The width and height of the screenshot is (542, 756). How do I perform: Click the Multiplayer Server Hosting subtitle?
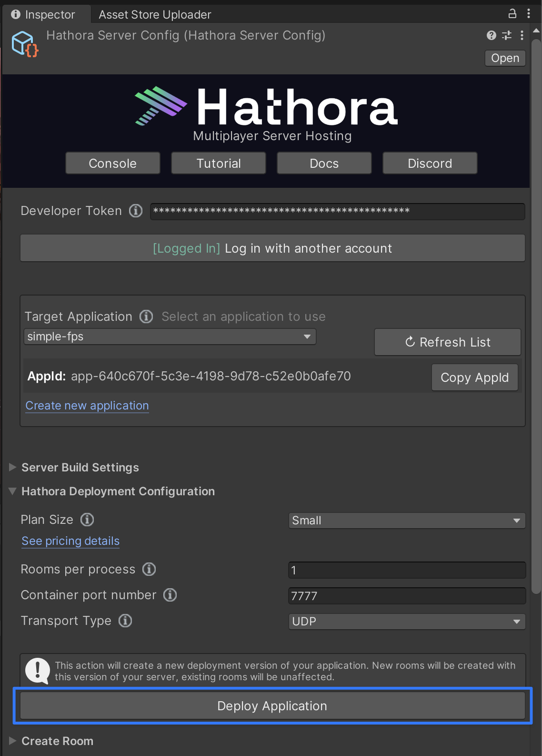pos(272,136)
